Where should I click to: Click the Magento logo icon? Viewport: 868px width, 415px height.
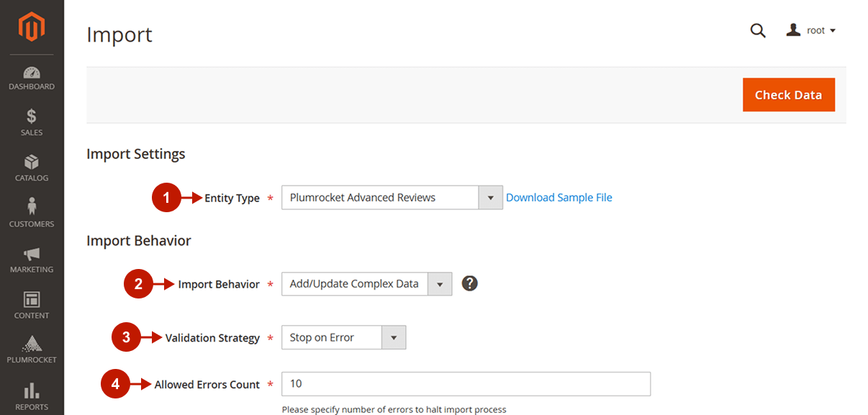(32, 27)
